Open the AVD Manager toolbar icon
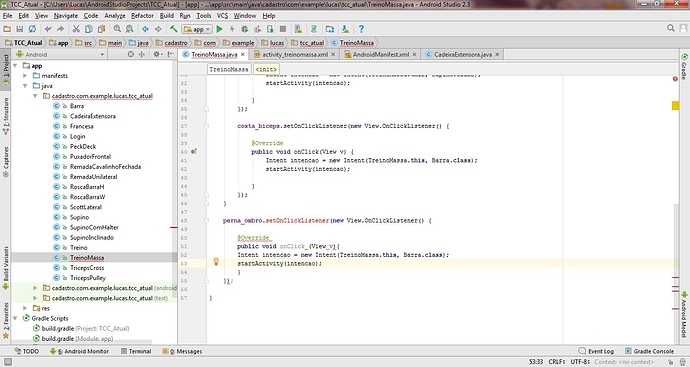690x367 pixels. 298,29
